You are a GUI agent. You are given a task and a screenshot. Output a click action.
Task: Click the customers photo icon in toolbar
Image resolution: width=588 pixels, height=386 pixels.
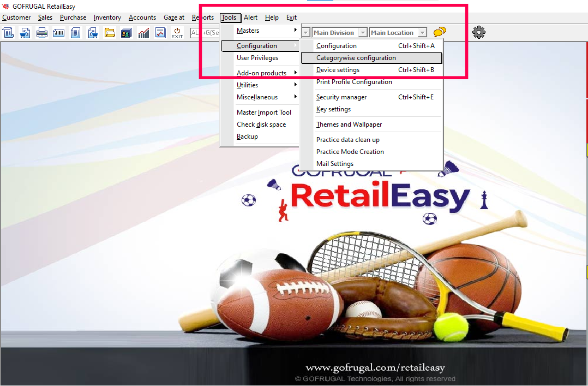127,33
